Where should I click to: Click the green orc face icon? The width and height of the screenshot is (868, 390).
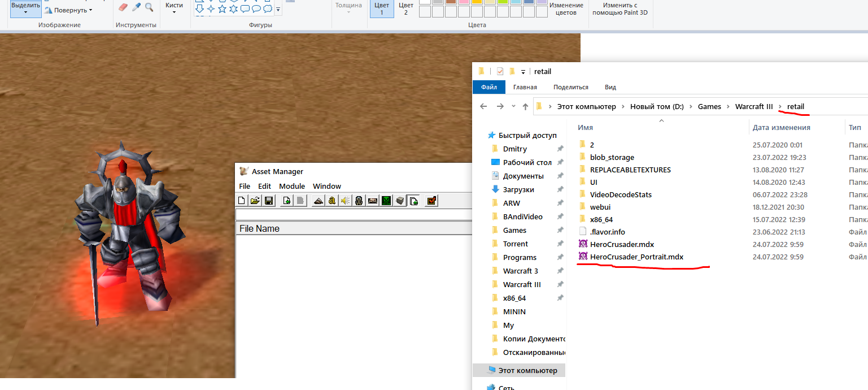pyautogui.click(x=386, y=200)
